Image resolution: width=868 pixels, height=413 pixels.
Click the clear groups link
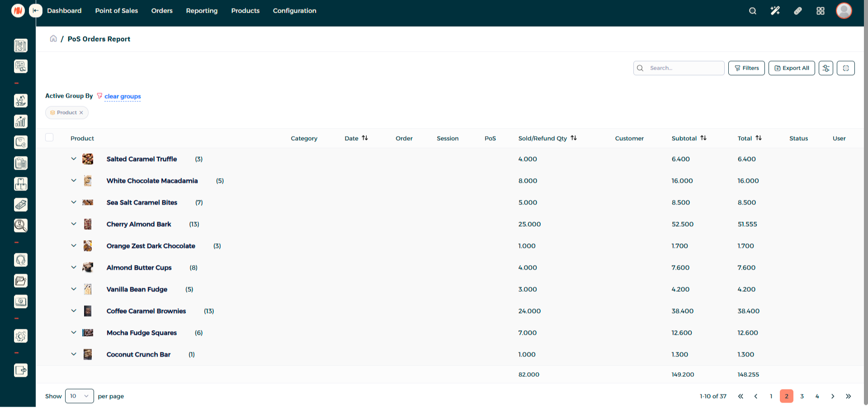point(123,96)
